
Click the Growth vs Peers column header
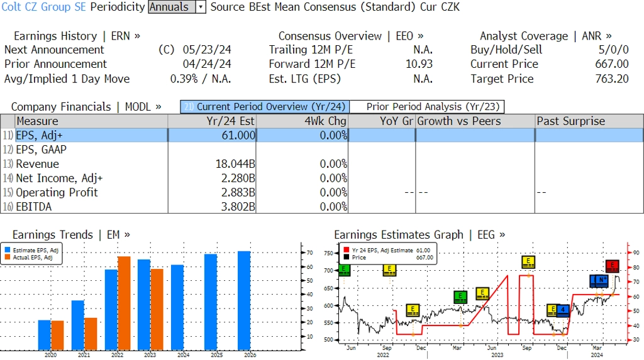tap(475, 121)
